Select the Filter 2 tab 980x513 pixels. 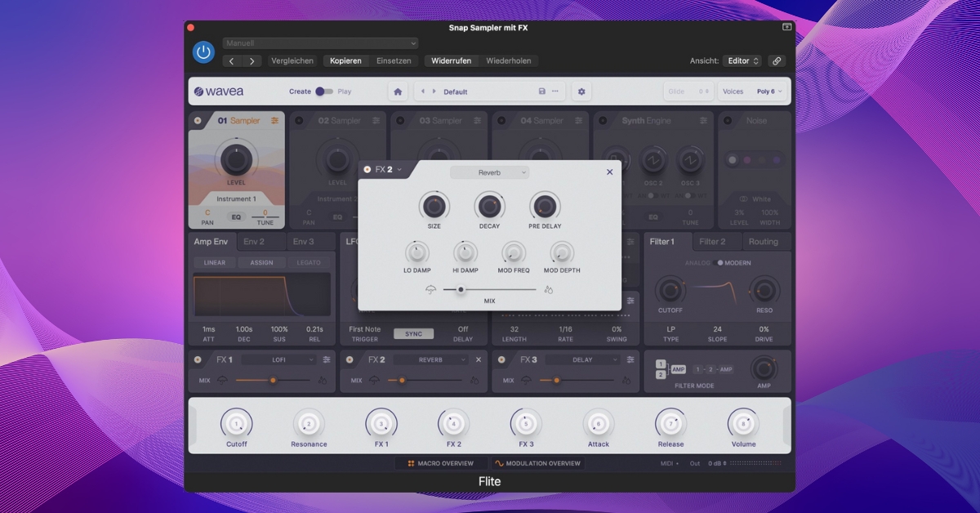712,242
